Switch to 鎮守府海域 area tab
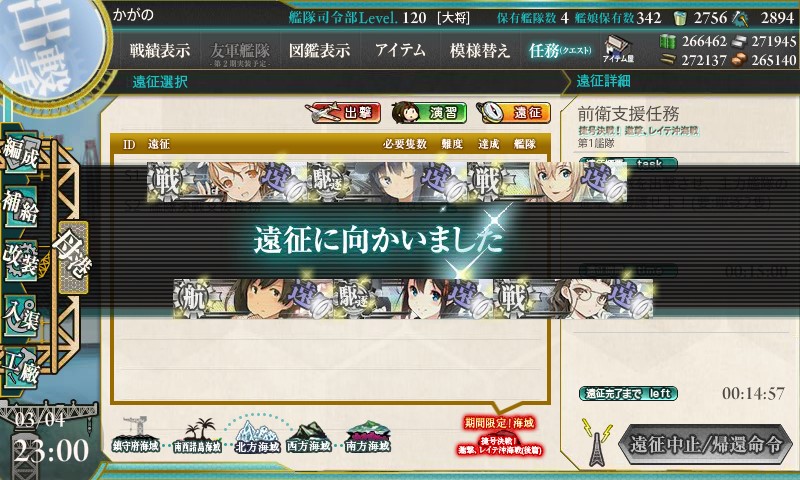Viewport: 800px width, 480px height. [x=135, y=435]
